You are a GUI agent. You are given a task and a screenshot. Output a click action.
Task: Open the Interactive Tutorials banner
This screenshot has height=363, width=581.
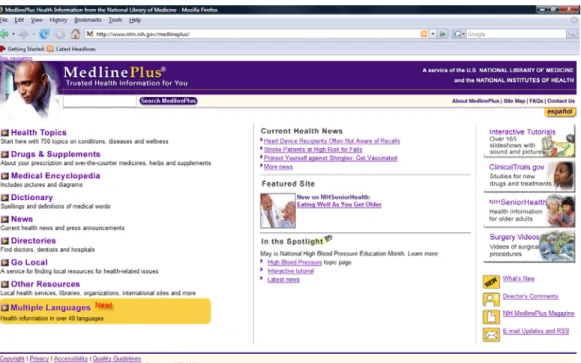(x=529, y=141)
